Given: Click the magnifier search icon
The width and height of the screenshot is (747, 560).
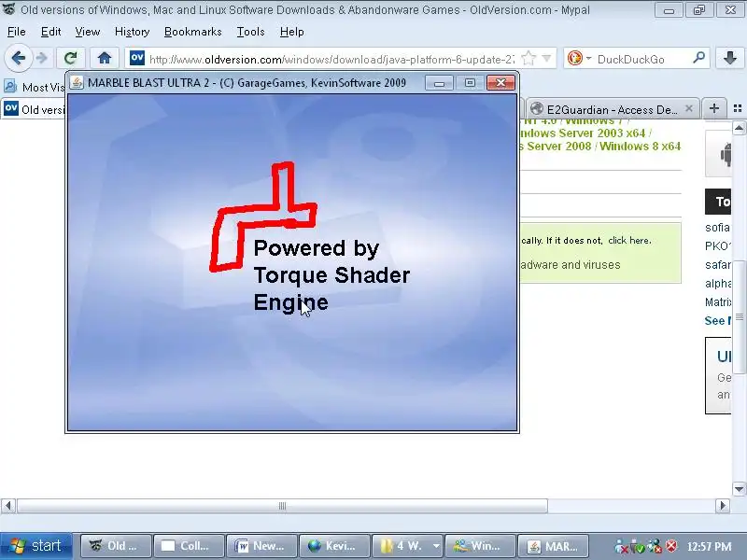Looking at the screenshot, I should (698, 58).
